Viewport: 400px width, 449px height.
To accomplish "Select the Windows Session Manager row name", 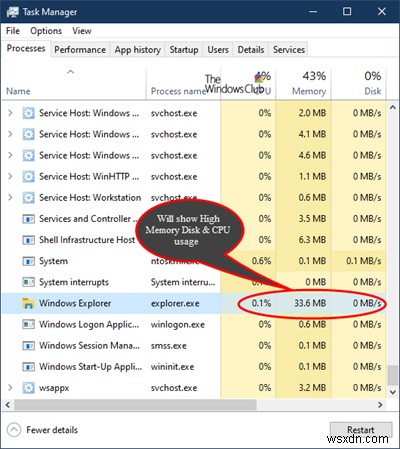I will click(x=89, y=346).
